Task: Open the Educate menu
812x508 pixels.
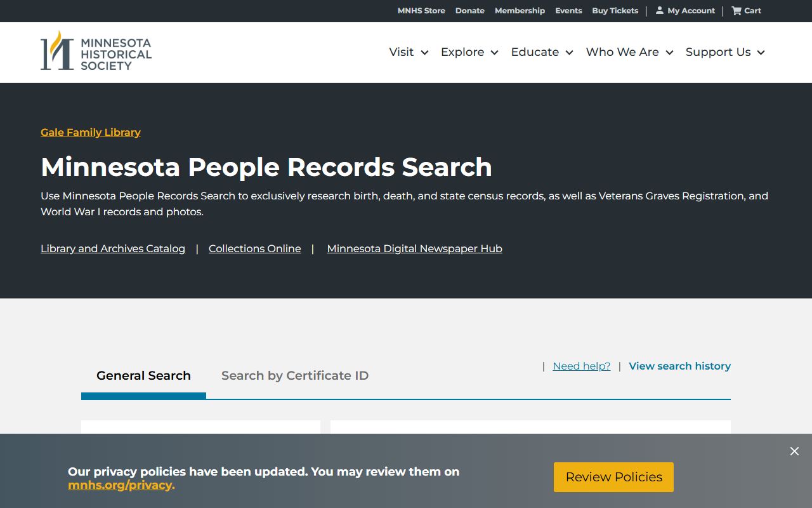Action: coord(535,52)
